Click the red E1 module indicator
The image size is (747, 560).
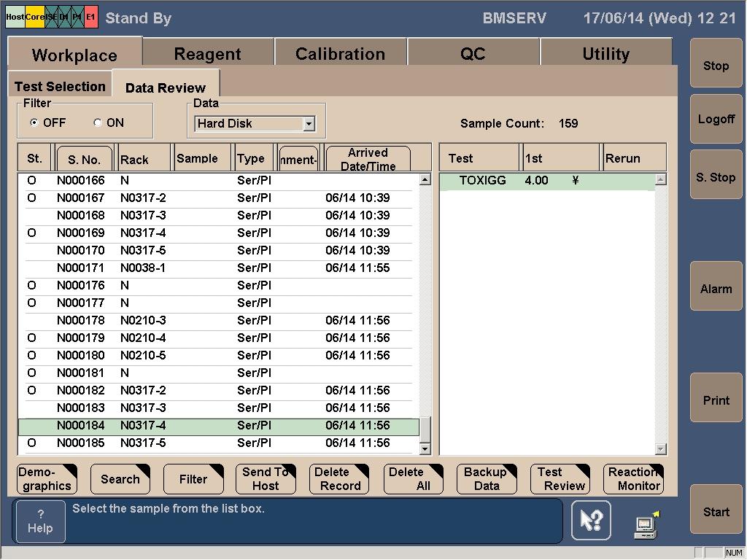pyautogui.click(x=91, y=17)
